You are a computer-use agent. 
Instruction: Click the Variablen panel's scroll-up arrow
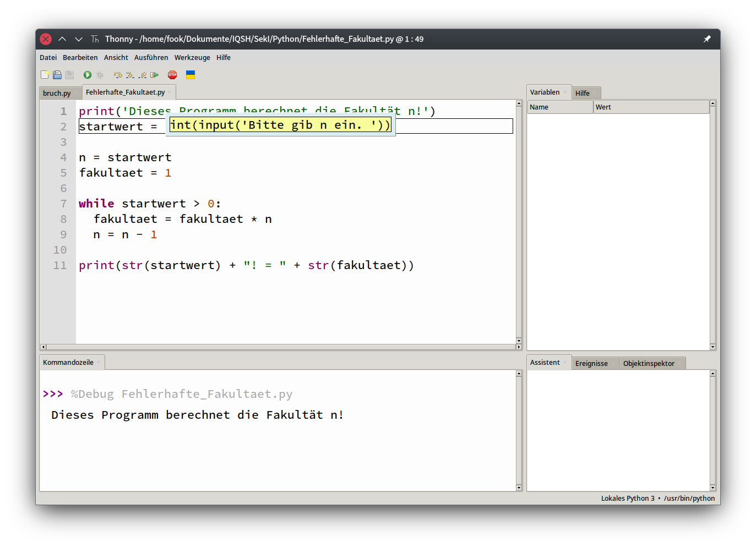coord(713,103)
